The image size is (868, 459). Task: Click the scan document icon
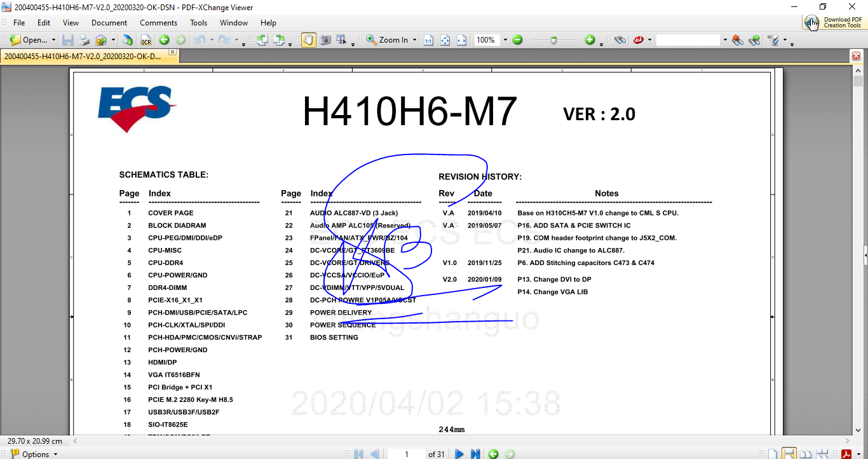[x=101, y=39]
